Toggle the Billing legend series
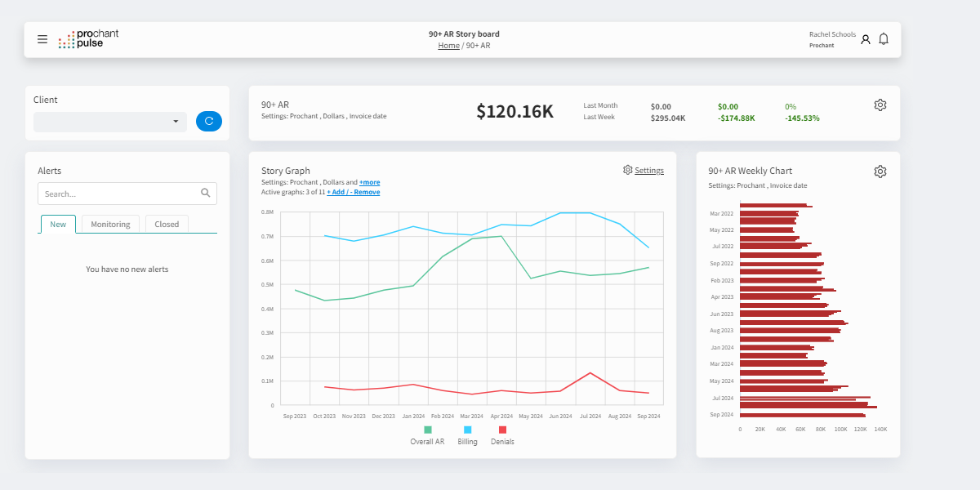Image resolution: width=980 pixels, height=490 pixels. (467, 441)
